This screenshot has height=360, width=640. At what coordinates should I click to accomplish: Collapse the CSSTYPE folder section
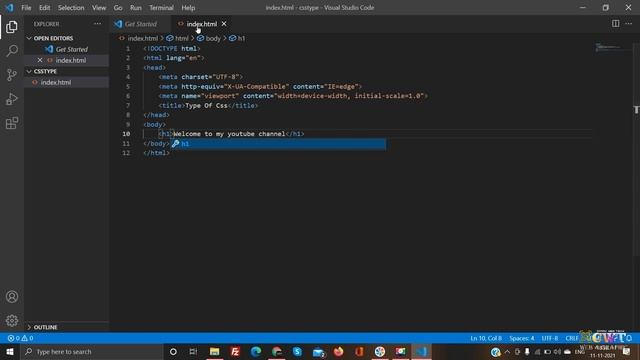[29, 71]
